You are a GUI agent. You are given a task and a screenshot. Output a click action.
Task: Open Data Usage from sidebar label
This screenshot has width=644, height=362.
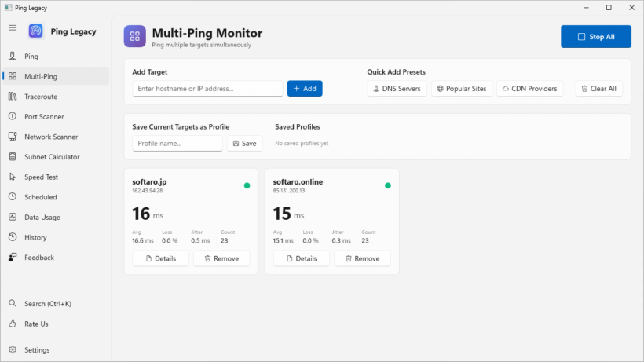pos(42,217)
